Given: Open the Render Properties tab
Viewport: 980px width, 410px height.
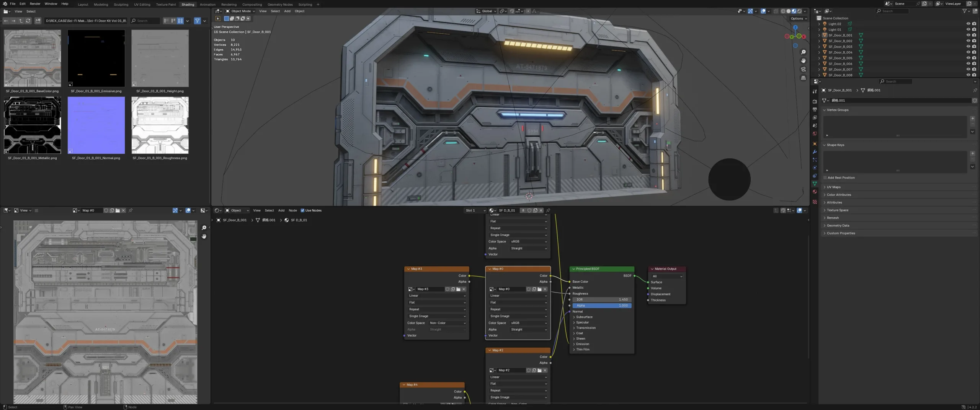Looking at the screenshot, I should click(815, 101).
